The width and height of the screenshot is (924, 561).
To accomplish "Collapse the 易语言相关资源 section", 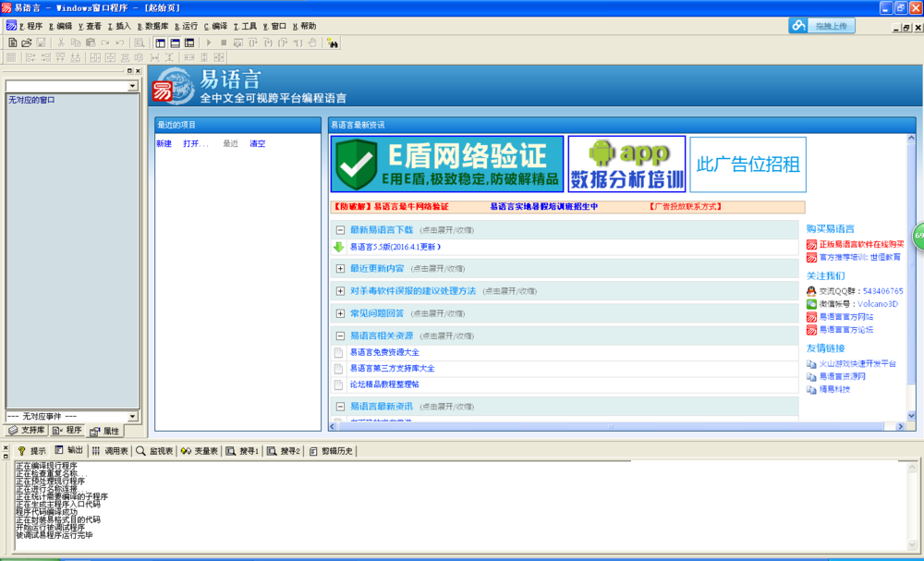I will [x=340, y=335].
